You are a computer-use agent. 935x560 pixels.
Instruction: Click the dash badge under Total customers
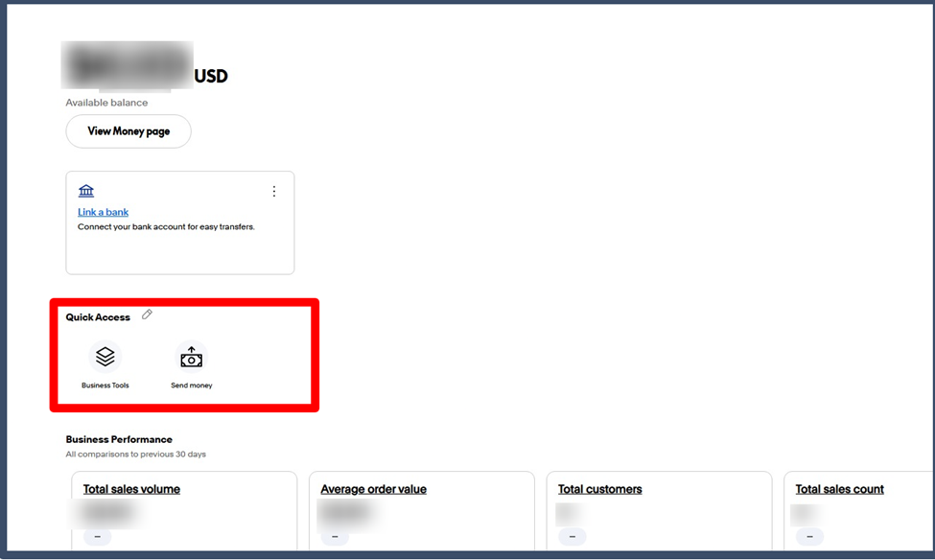[573, 537]
